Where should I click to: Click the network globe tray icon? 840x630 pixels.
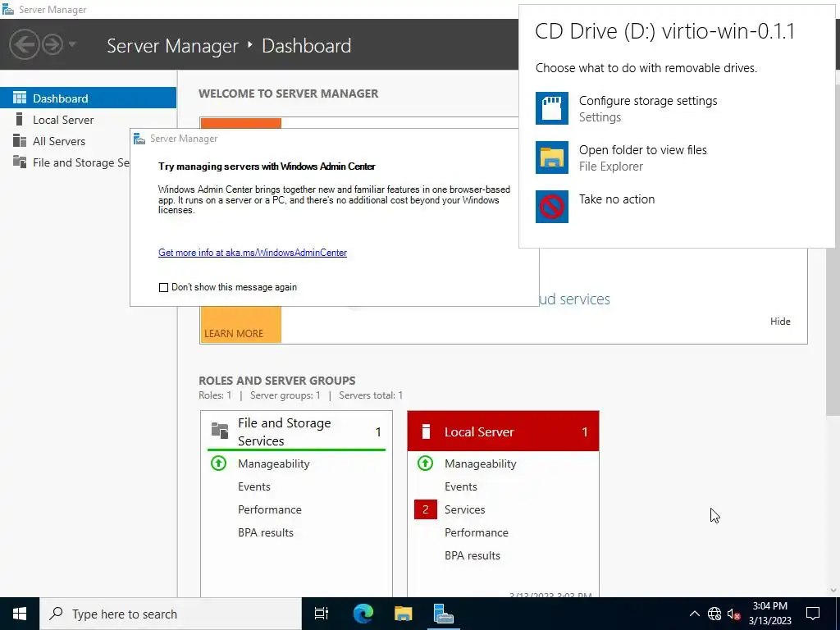point(714,614)
